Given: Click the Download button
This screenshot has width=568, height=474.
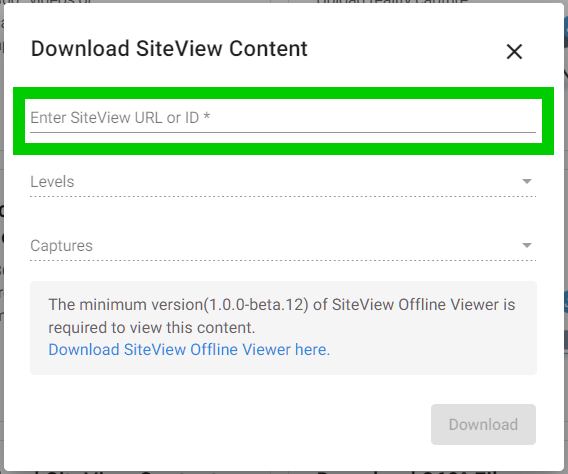Looking at the screenshot, I should [x=483, y=424].
